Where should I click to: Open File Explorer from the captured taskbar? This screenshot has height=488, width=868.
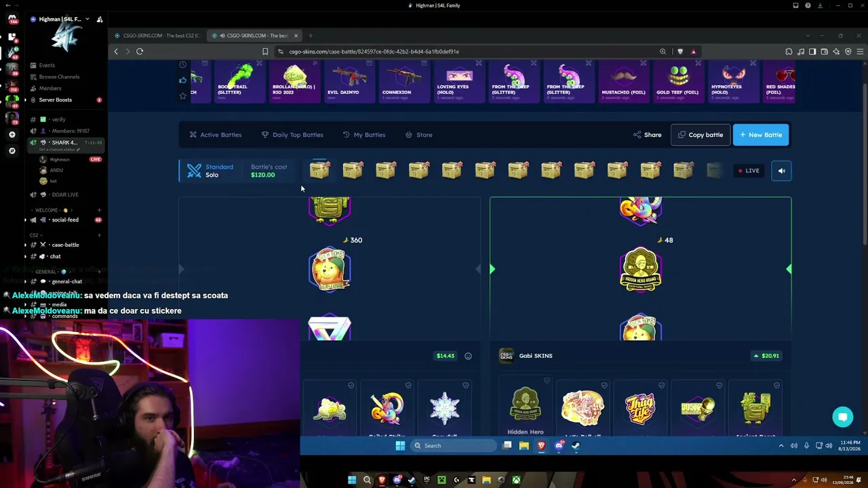pyautogui.click(x=524, y=445)
